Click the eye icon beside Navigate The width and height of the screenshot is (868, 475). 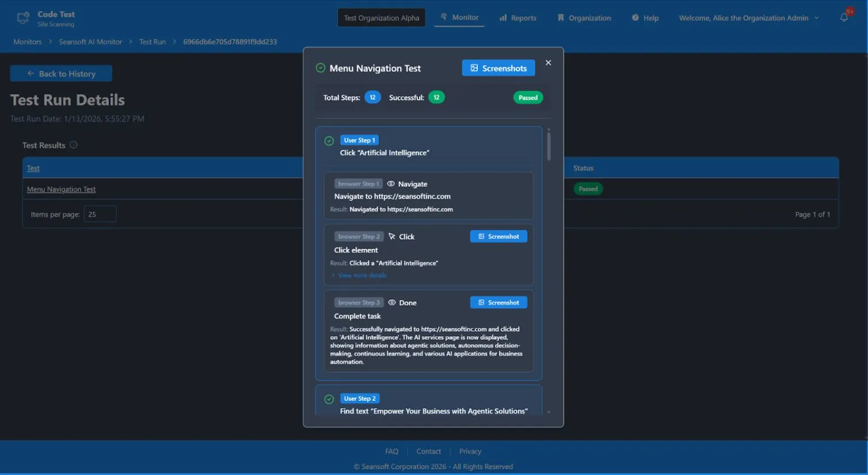pyautogui.click(x=391, y=184)
